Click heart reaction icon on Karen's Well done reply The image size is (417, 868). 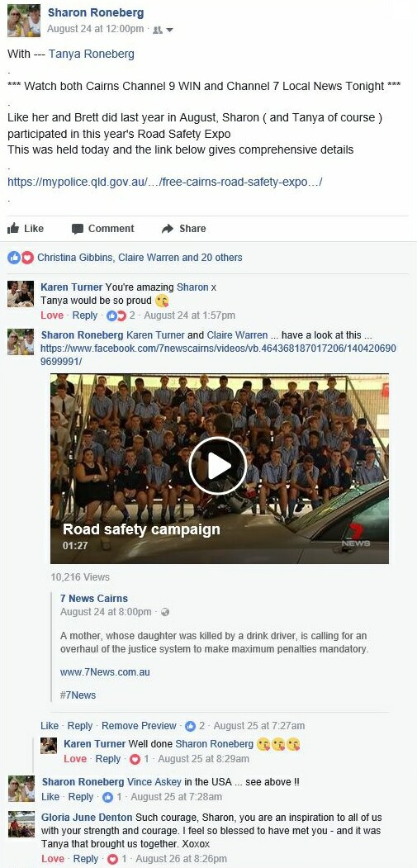tap(134, 760)
